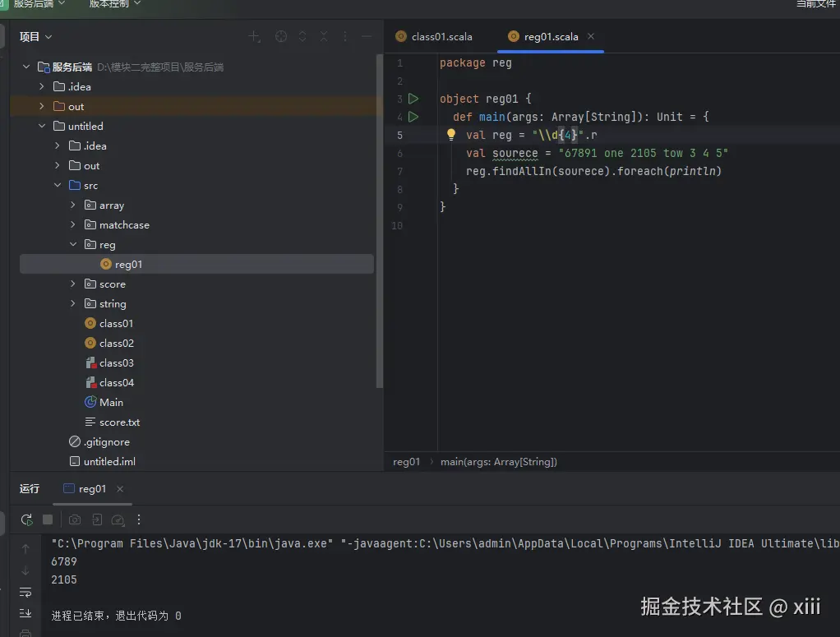Viewport: 840px width, 637px height.
Task: Collapse all items in project tree
Action: click(x=324, y=36)
